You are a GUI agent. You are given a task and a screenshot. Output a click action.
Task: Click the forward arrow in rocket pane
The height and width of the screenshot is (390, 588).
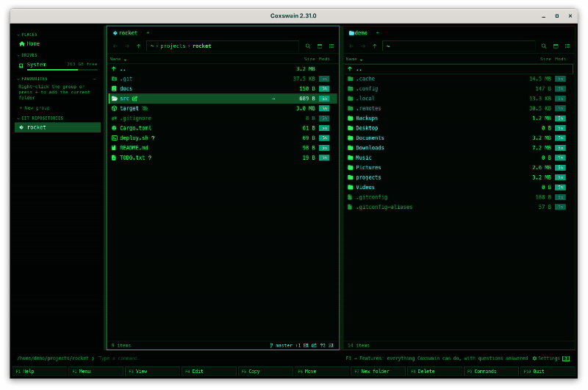[x=127, y=46]
